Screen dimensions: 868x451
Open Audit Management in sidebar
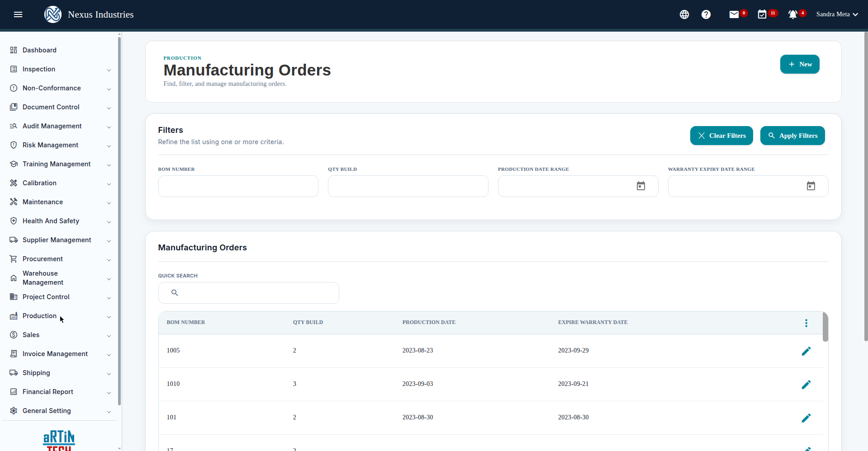click(x=52, y=126)
